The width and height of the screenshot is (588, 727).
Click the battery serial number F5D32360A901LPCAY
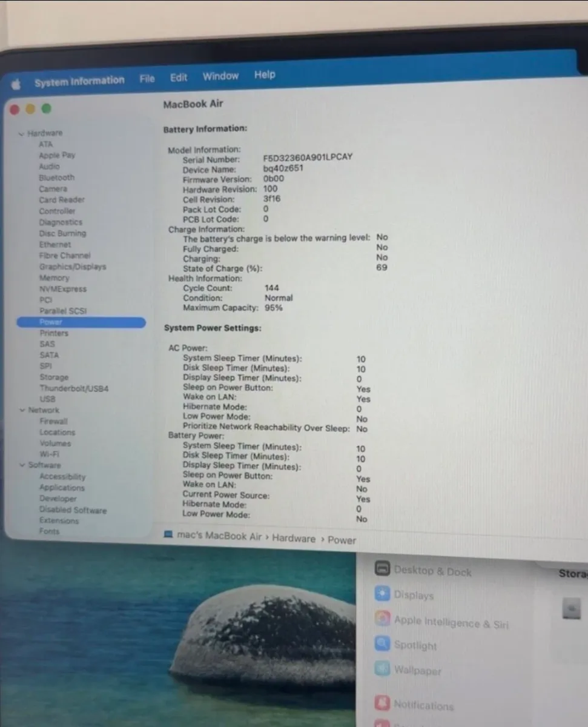(308, 157)
